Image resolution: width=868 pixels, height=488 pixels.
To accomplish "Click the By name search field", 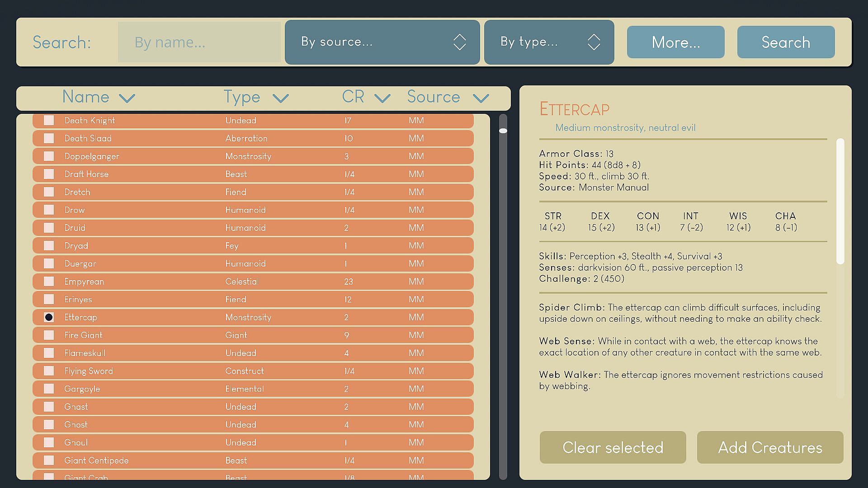I will coord(199,42).
